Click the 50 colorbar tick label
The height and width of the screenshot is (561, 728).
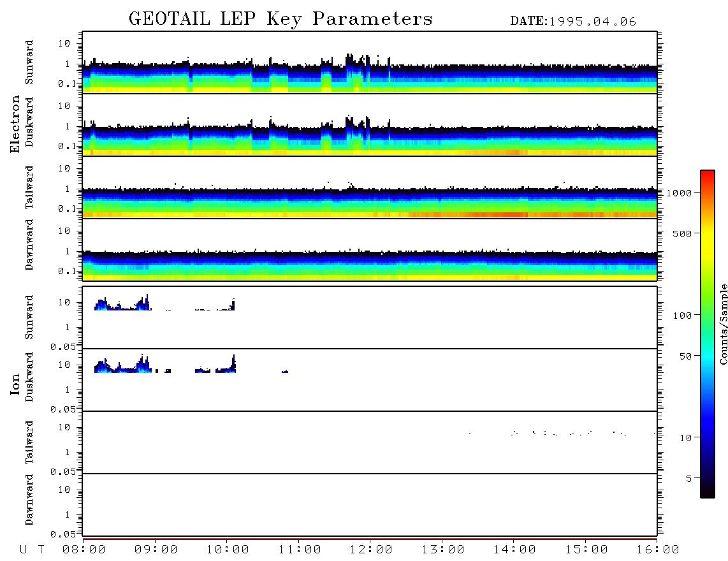pyautogui.click(x=685, y=356)
